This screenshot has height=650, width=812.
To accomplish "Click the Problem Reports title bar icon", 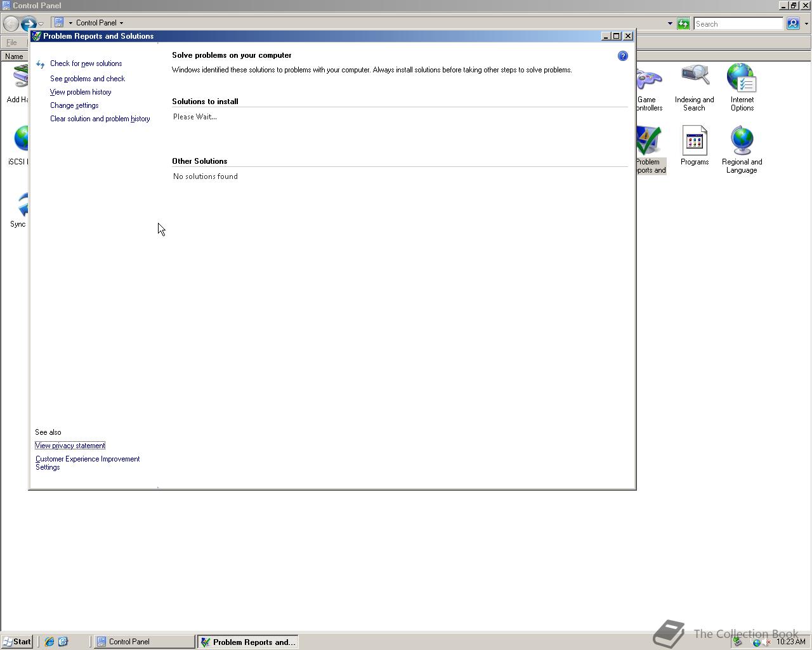I will coord(37,36).
